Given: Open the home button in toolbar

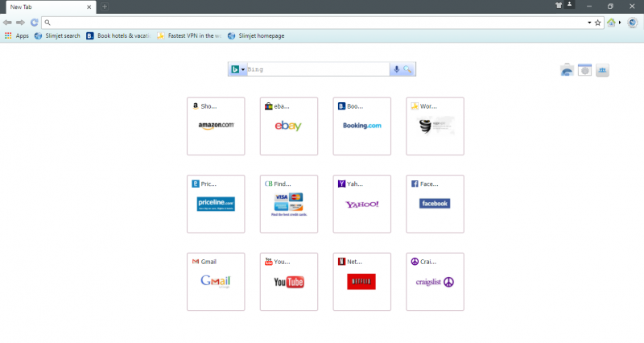Looking at the screenshot, I should click(x=611, y=23).
